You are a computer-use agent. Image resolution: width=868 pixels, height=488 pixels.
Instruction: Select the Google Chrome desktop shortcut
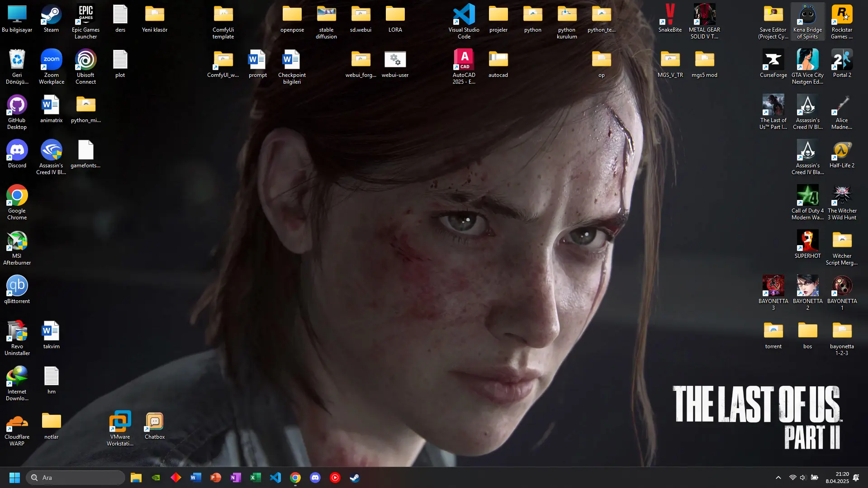[17, 203]
